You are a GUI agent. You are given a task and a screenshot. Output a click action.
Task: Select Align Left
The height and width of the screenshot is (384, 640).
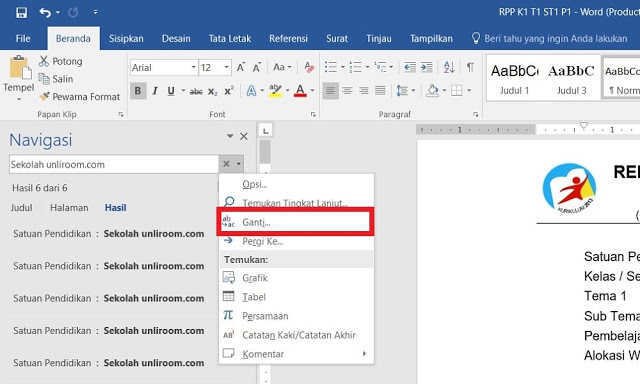(x=331, y=91)
